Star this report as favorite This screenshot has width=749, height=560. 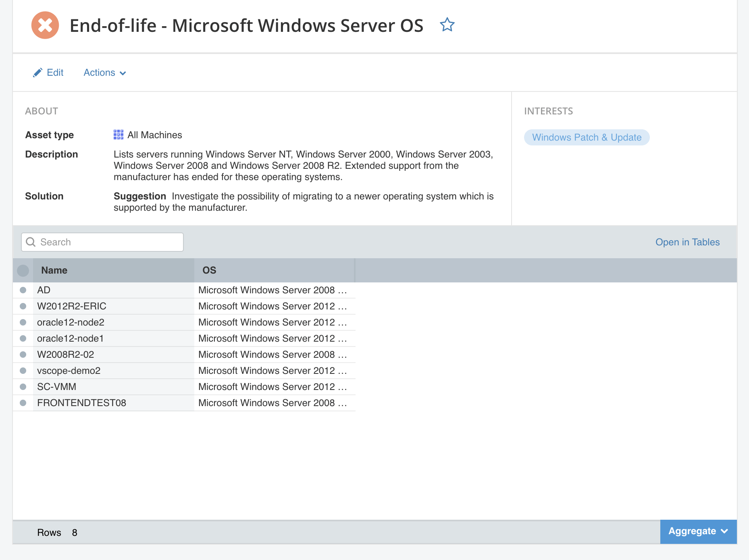tap(447, 25)
